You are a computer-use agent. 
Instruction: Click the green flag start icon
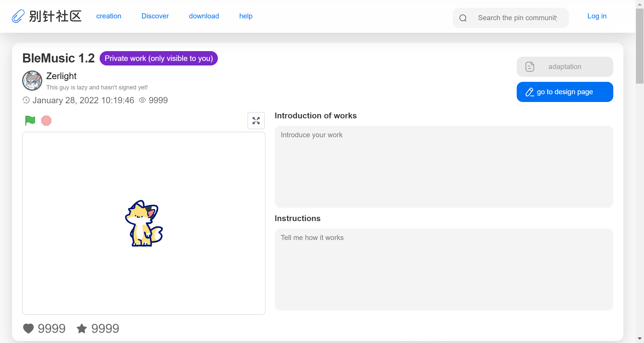[30, 120]
